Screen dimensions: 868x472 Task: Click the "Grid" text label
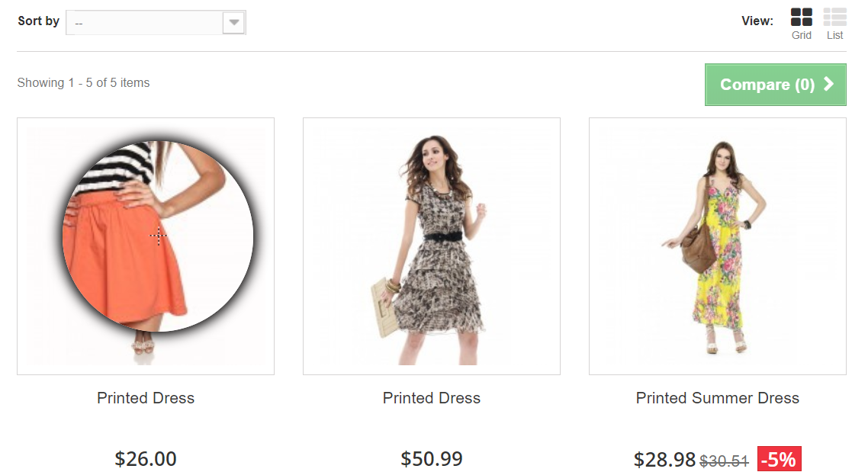tap(801, 35)
